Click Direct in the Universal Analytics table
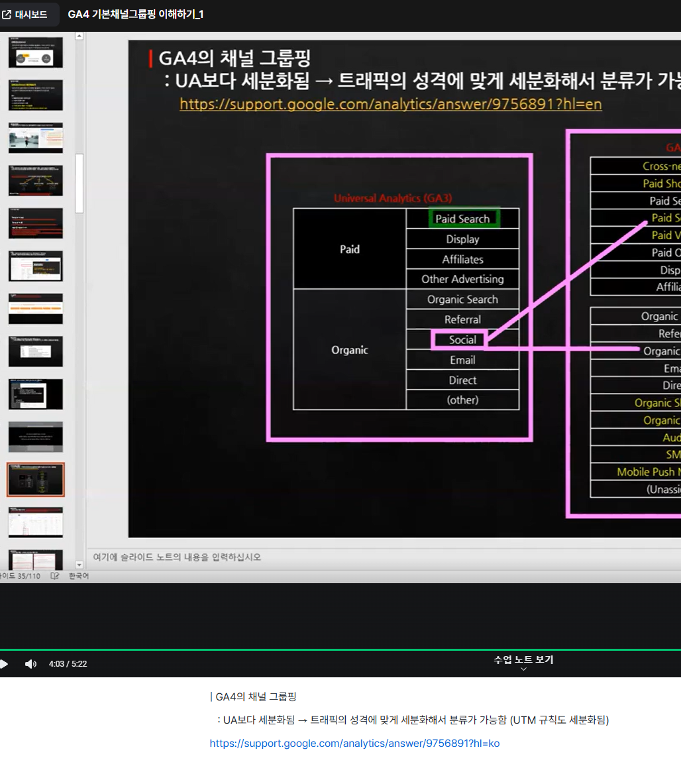Screen dimensions: 681x784 pyautogui.click(x=462, y=380)
